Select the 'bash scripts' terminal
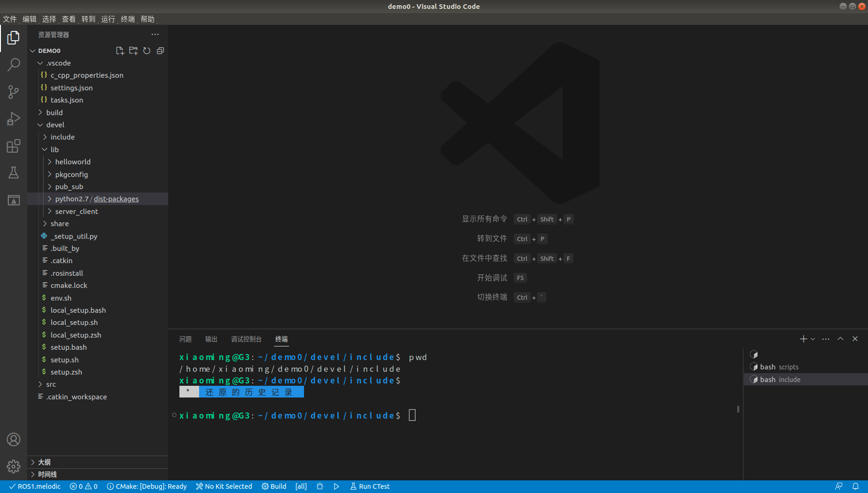The height and width of the screenshot is (493, 868). tap(805, 367)
